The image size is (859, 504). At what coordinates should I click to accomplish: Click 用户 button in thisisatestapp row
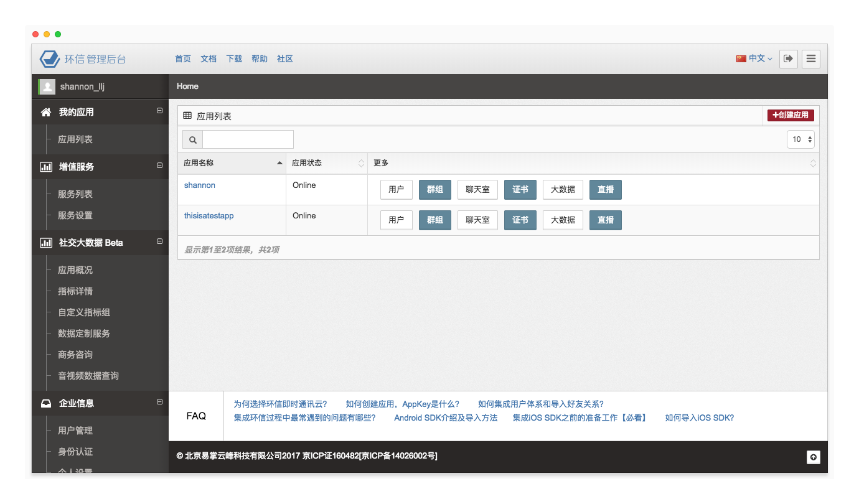tap(397, 220)
